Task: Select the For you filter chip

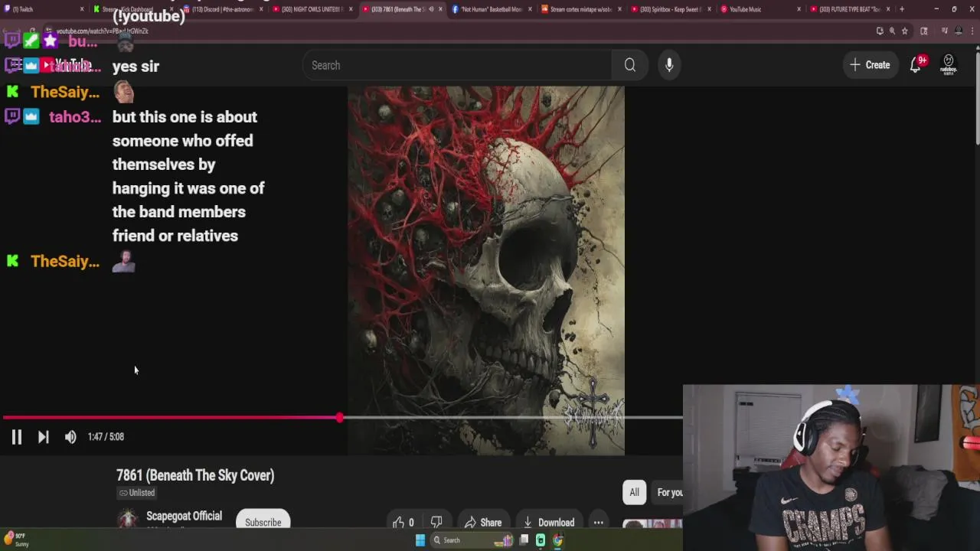Action: click(x=669, y=492)
